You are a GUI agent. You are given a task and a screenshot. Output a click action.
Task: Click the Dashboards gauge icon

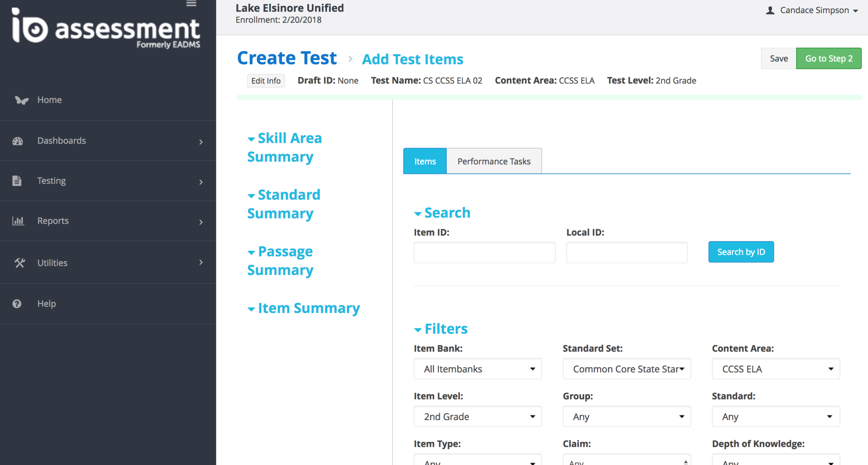click(18, 141)
